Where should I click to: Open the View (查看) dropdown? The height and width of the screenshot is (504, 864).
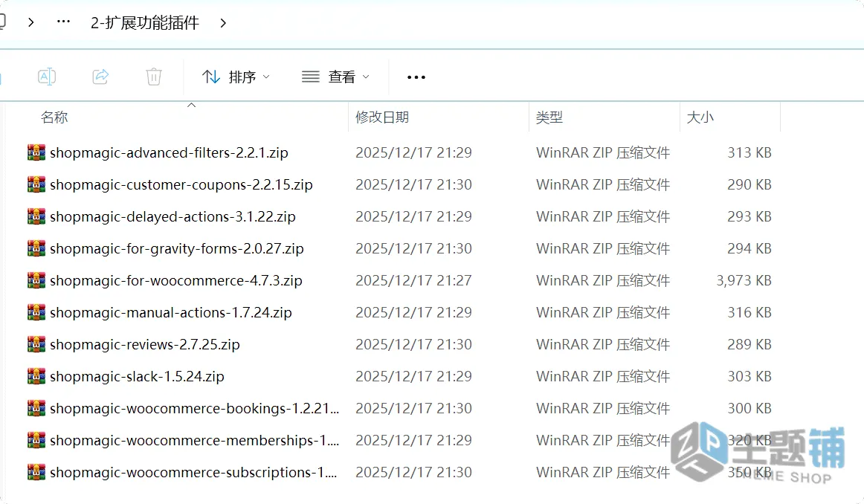coord(335,77)
